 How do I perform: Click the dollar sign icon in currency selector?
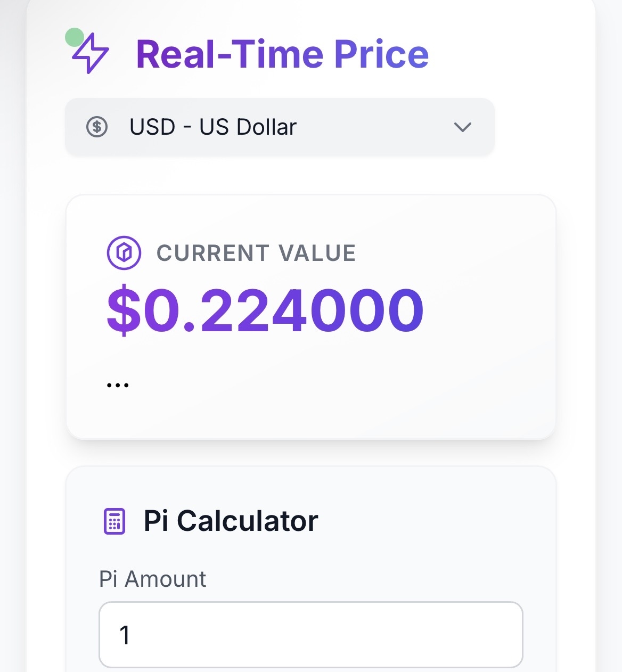pos(97,127)
